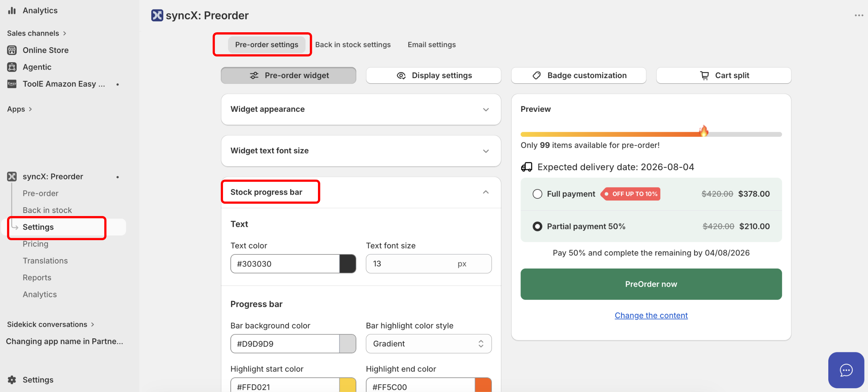Screen dimensions: 868x392
Task: Click the Text font size input field
Action: pos(429,264)
